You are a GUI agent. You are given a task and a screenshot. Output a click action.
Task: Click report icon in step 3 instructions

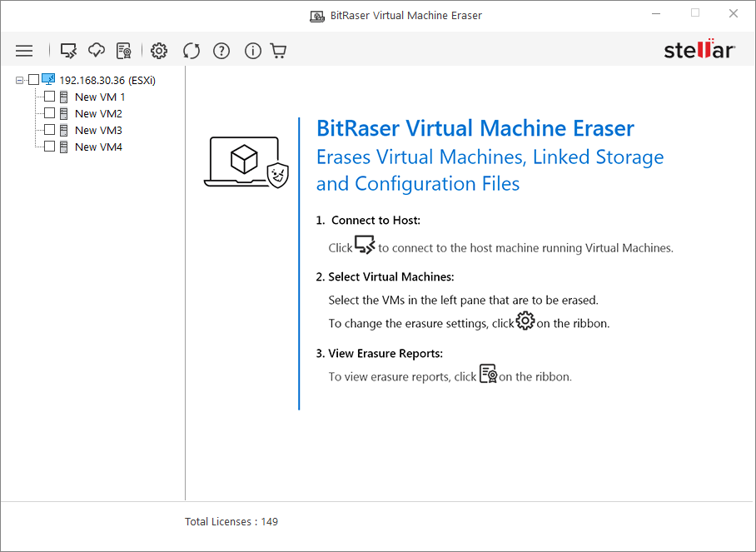(489, 374)
